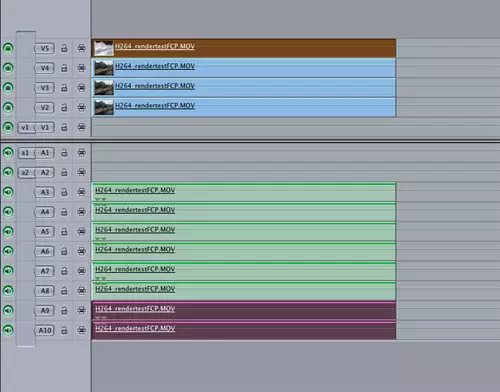The height and width of the screenshot is (392, 500).
Task: Mute audio track A8
Action: click(8, 291)
